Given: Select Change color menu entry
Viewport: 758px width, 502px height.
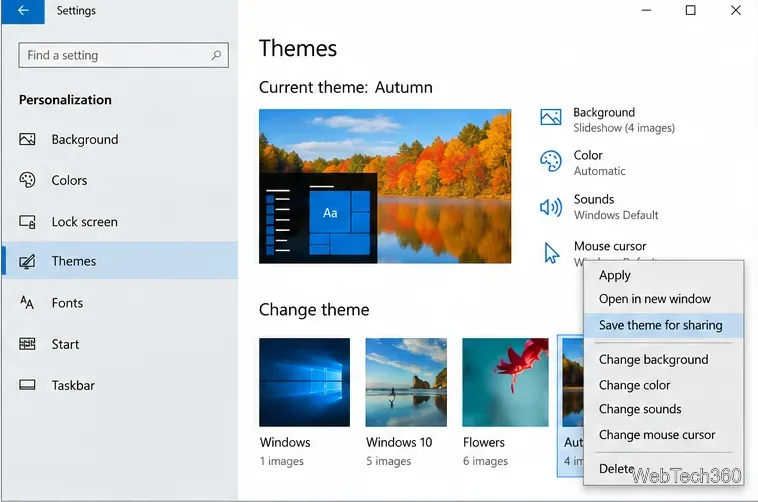Looking at the screenshot, I should (x=663, y=385).
